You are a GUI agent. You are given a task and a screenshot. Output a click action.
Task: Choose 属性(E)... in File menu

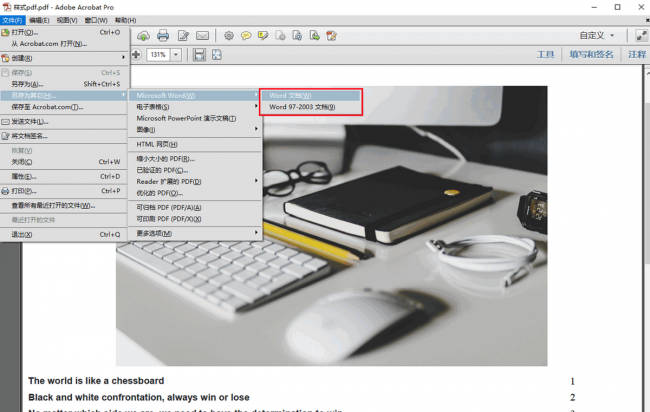tap(64, 177)
